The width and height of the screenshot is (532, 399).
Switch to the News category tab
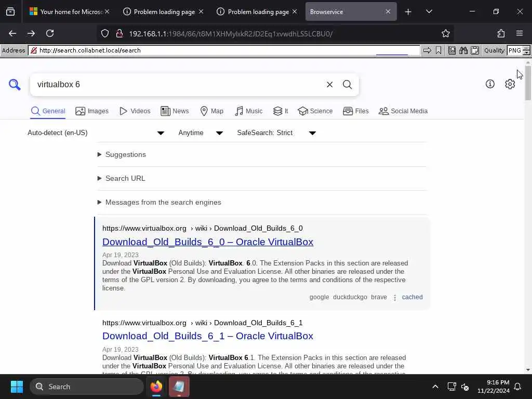pos(175,111)
